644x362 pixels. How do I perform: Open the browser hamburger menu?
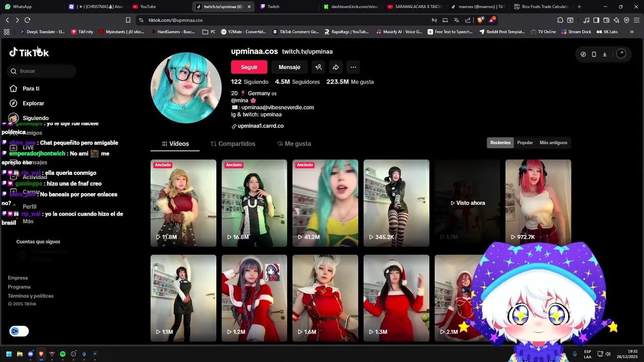(636, 20)
